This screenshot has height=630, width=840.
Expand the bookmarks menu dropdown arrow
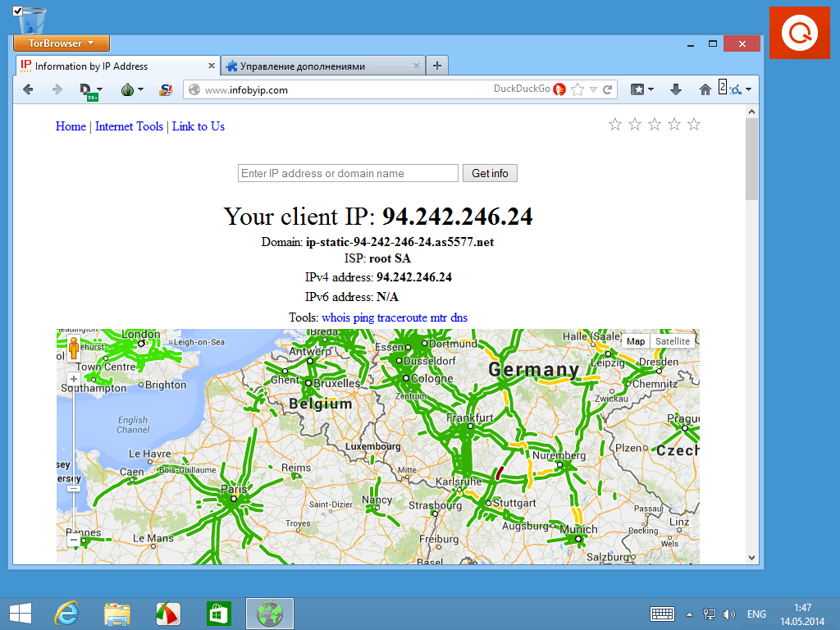651,89
